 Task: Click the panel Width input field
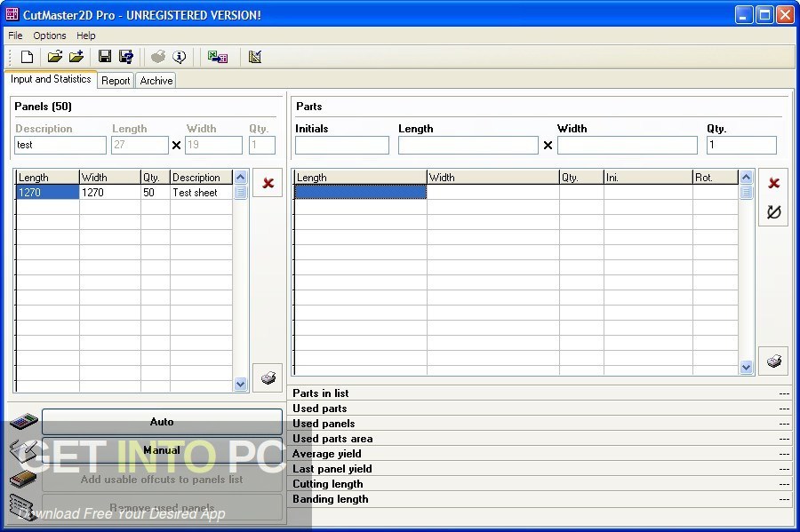coord(213,145)
